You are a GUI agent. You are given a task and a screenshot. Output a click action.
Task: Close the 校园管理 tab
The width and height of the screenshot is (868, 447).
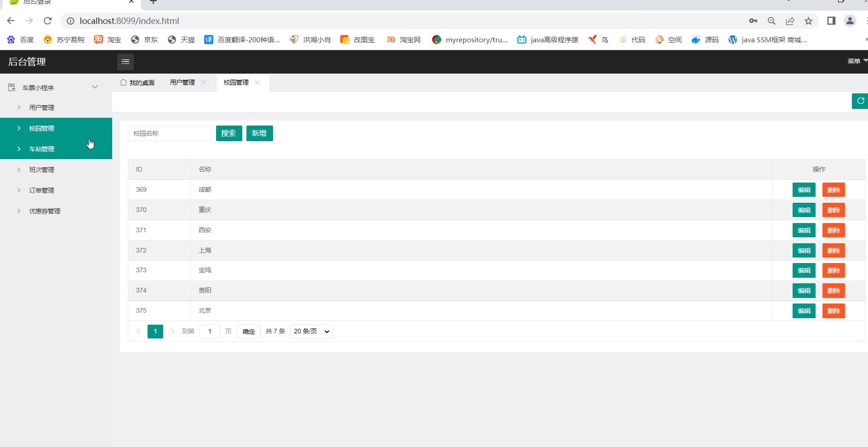tap(257, 82)
